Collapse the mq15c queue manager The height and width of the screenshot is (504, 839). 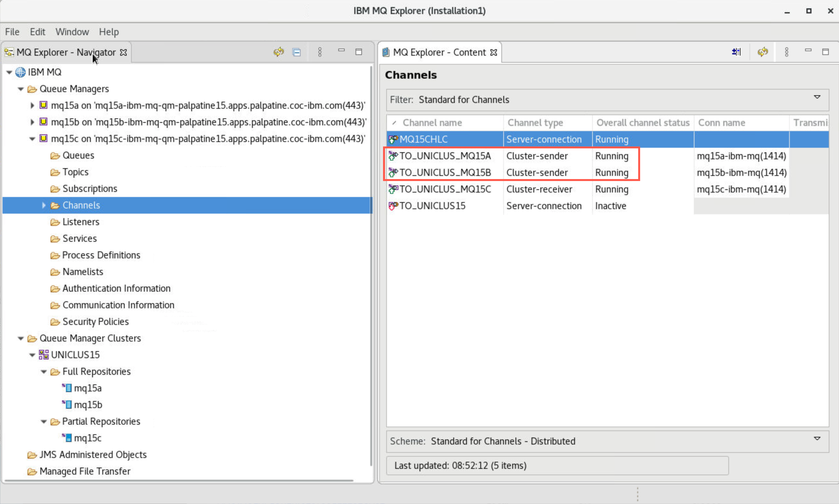[32, 139]
